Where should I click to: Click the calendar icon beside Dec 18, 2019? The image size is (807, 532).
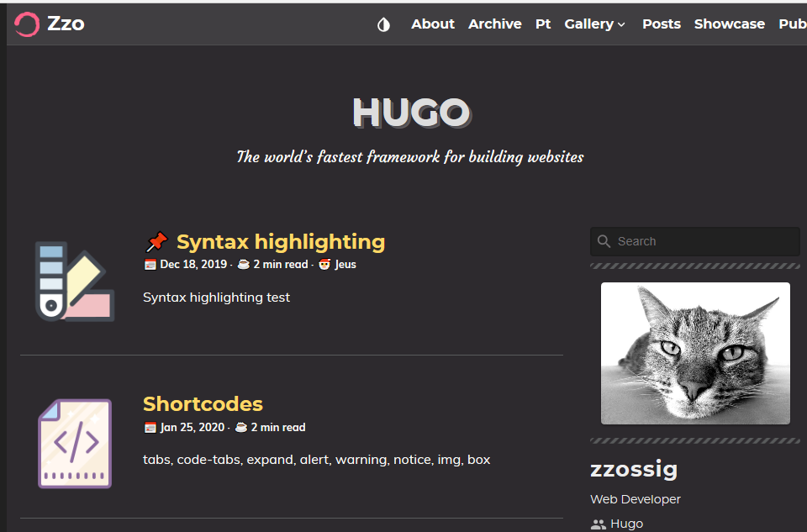point(150,265)
